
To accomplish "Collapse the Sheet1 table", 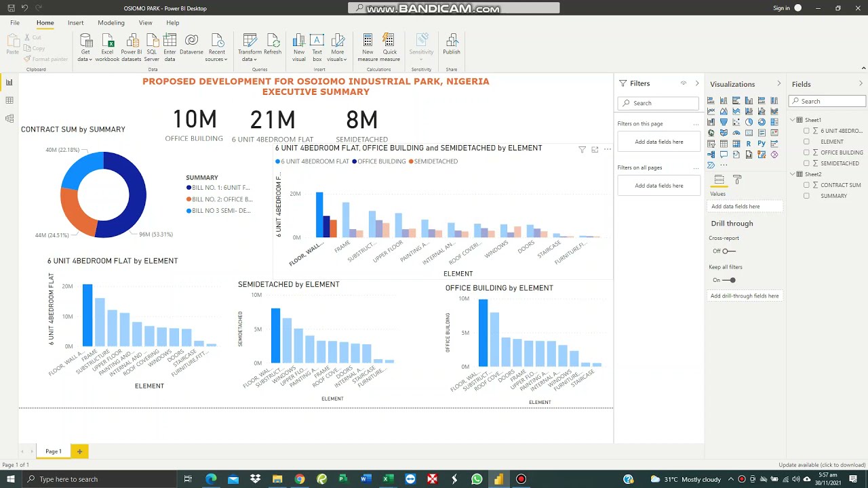I will pos(793,120).
